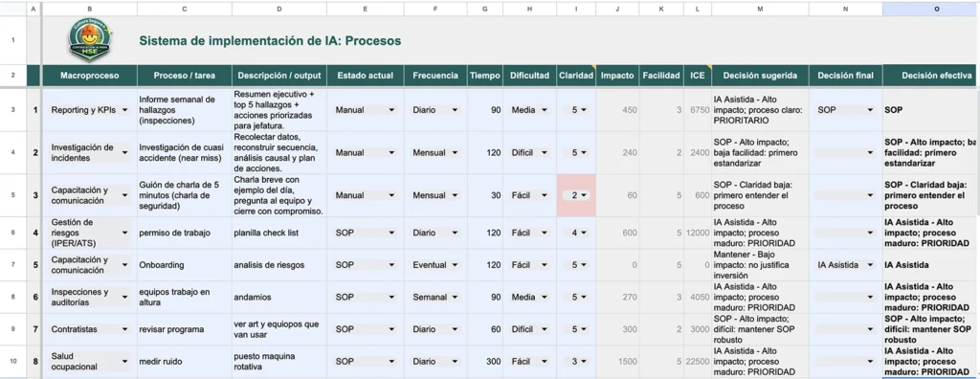Image resolution: width=980 pixels, height=379 pixels.
Task: Click the Claridad header cell
Action: [576, 75]
